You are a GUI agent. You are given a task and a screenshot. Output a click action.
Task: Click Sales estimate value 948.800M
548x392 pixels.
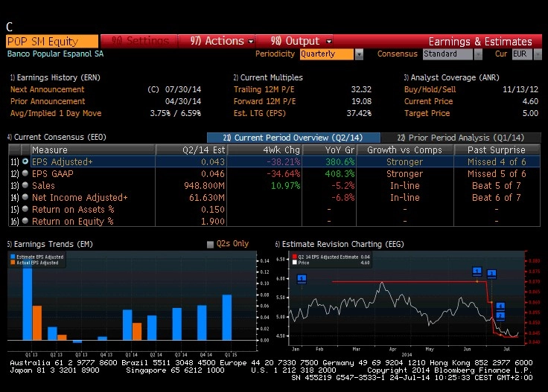[205, 185]
